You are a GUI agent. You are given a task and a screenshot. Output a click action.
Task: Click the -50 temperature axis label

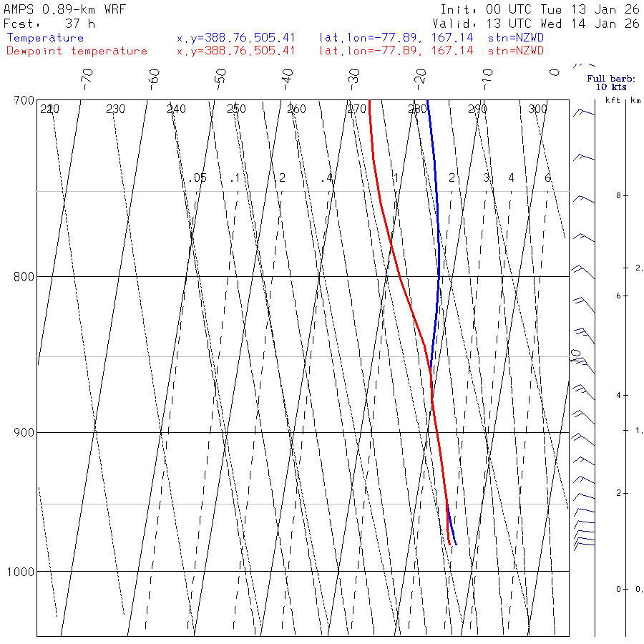(220, 79)
